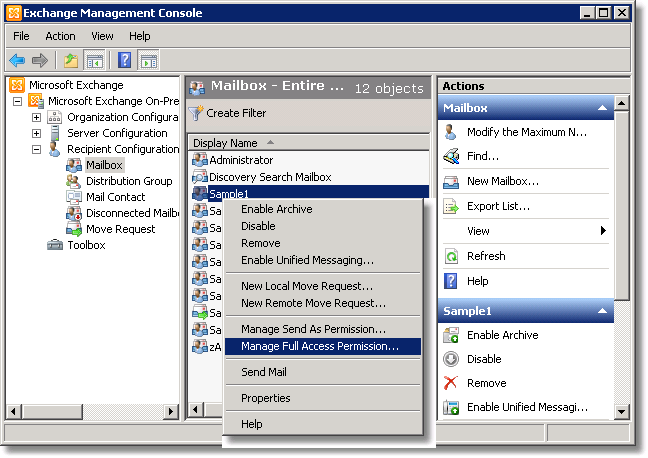Click the Find... action link
This screenshot has width=648, height=458.
click(483, 156)
